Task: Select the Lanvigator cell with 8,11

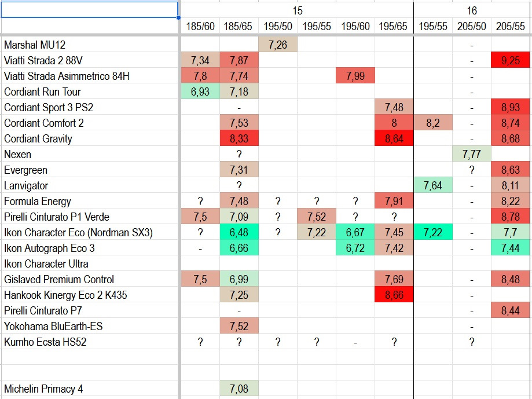Action: [x=510, y=185]
